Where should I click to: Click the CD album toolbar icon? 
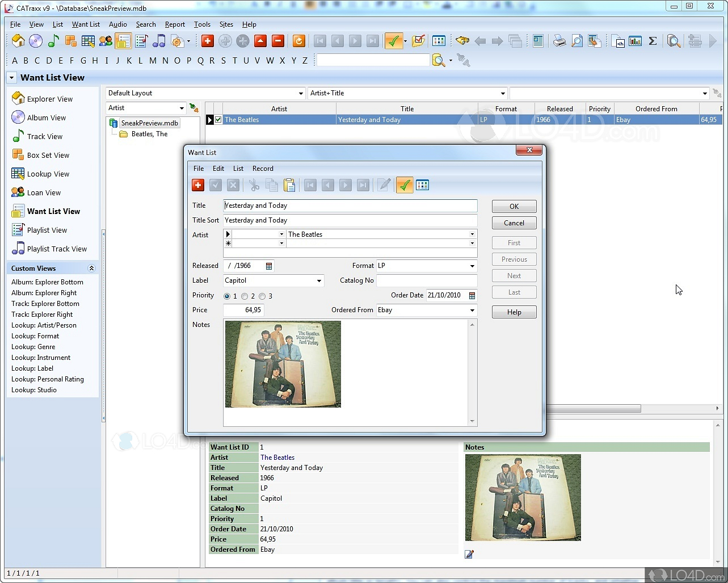pyautogui.click(x=36, y=41)
